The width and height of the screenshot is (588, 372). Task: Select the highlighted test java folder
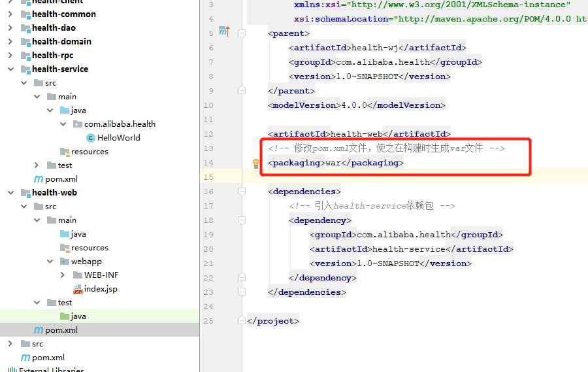click(x=78, y=316)
